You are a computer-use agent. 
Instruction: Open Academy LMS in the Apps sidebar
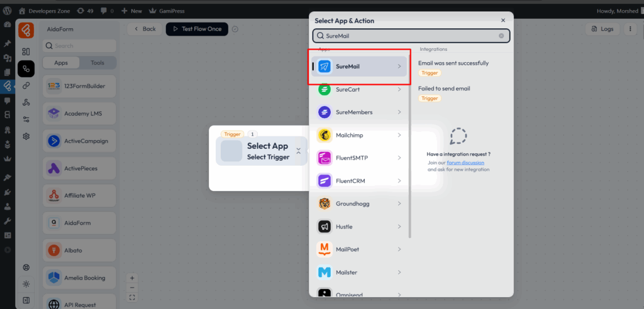click(x=79, y=113)
